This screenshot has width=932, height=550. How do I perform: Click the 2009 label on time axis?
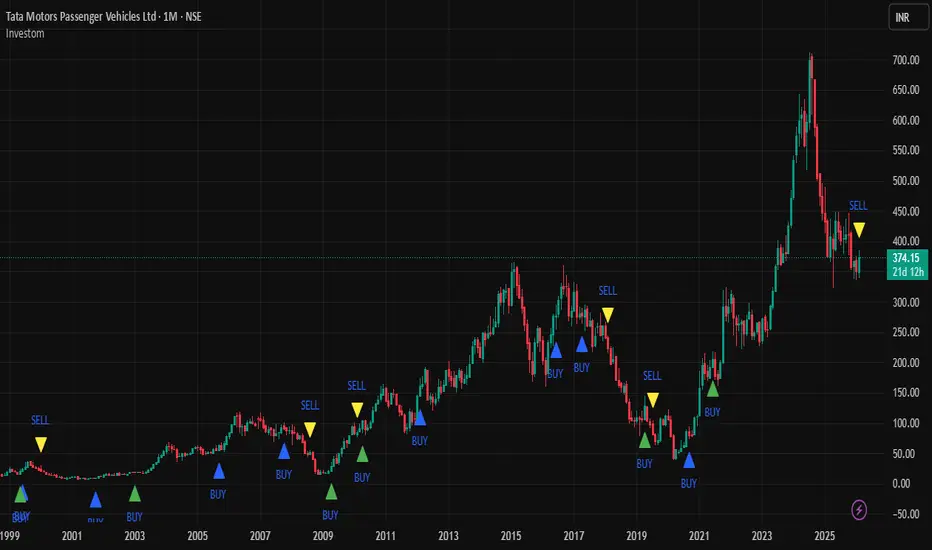tap(323, 536)
